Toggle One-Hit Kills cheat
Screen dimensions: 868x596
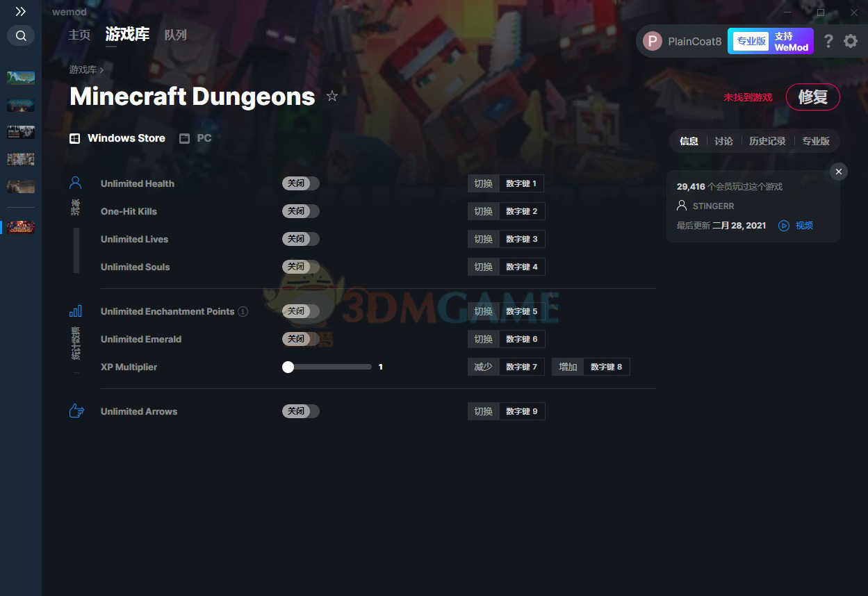[300, 211]
